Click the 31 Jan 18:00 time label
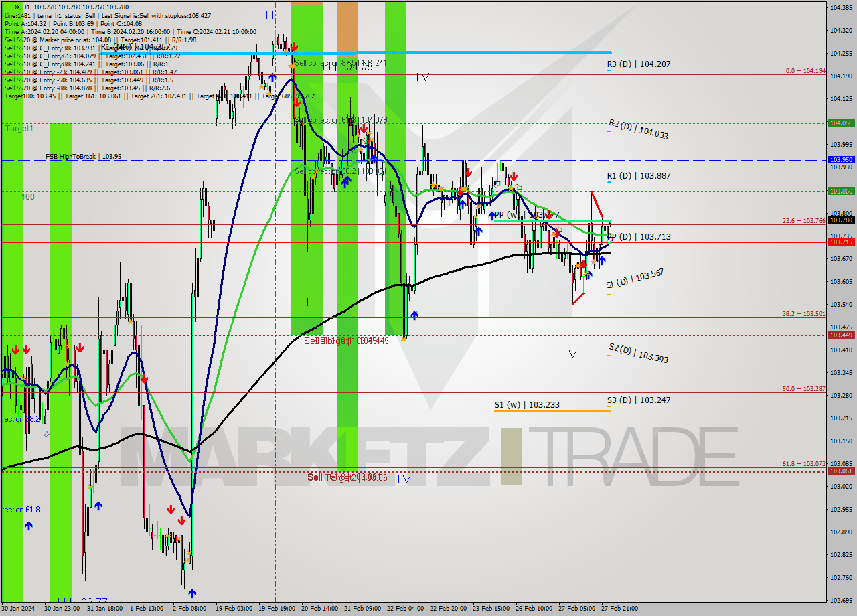 point(105,609)
